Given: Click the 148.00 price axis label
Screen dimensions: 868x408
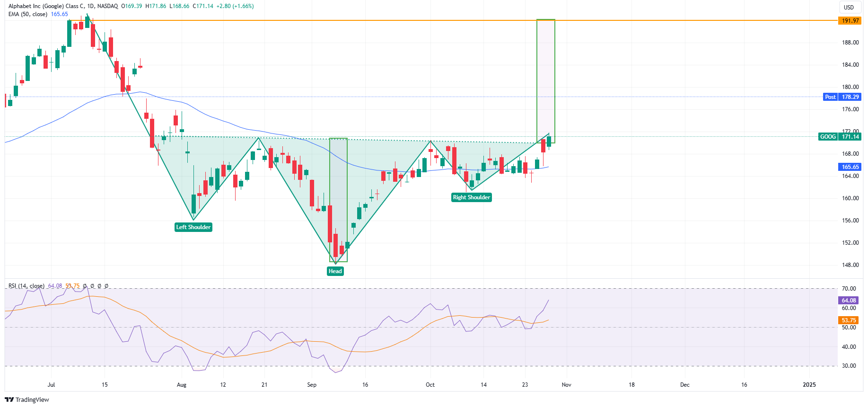Looking at the screenshot, I should click(850, 265).
